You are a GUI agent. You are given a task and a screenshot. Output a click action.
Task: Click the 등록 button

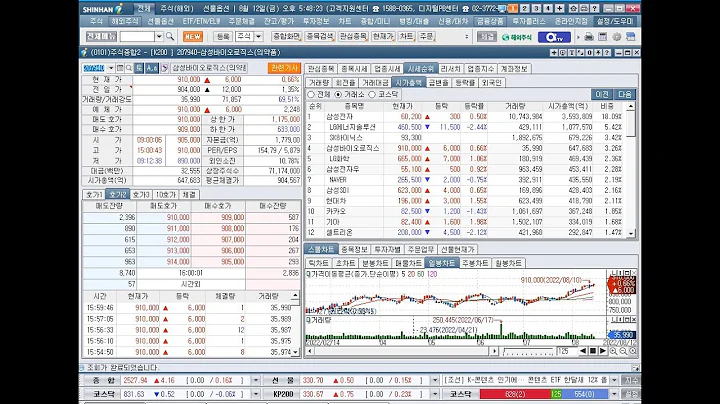223,36
